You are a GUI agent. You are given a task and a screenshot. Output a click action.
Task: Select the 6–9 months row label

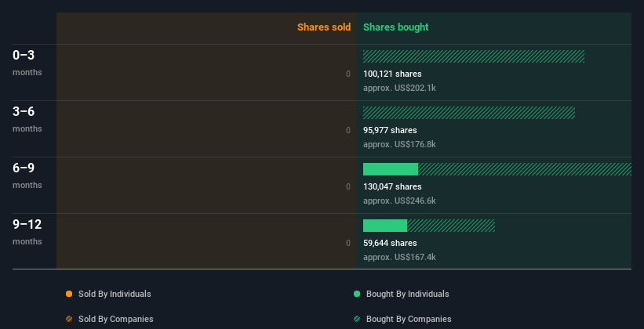[x=27, y=175]
